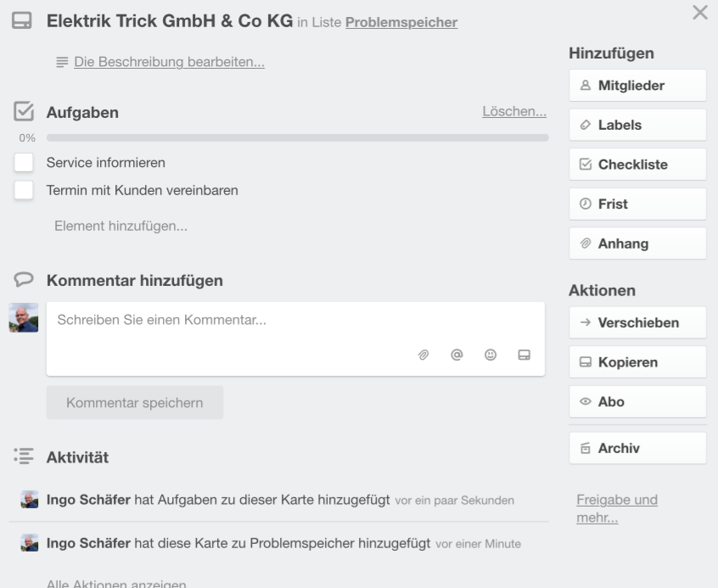Click the comment text field
718x588 pixels.
296,339
